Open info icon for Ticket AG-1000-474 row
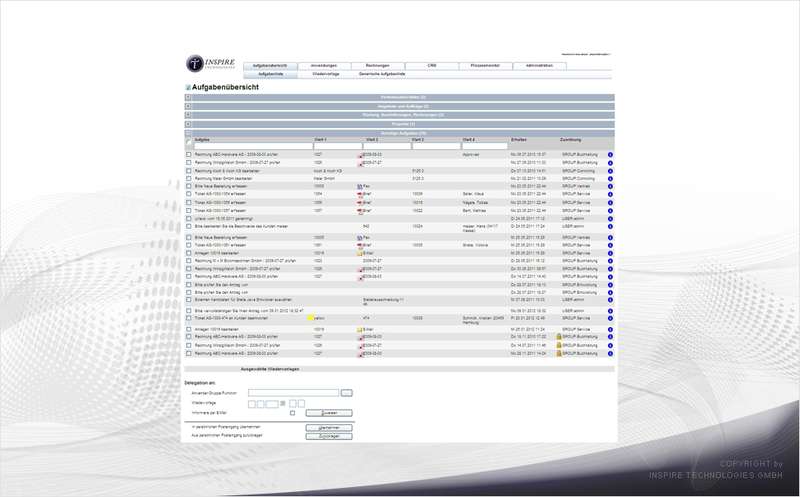800x497 pixels. click(610, 318)
